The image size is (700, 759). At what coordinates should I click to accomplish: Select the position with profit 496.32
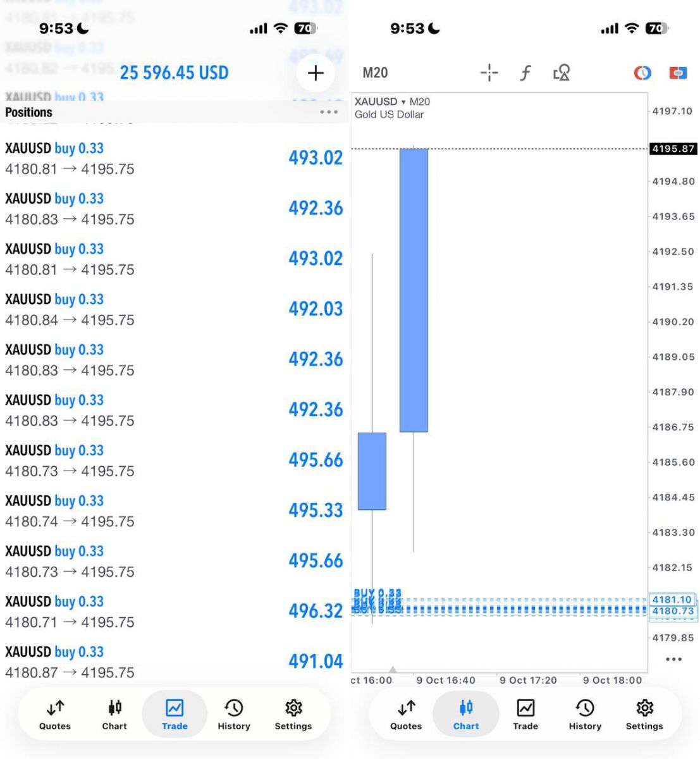(x=174, y=612)
